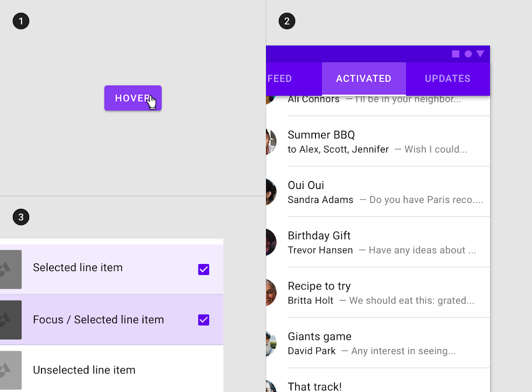Click Sandra Adams avatar beside Oui Oui
Image resolution: width=532 pixels, height=392 pixels.
tap(271, 192)
